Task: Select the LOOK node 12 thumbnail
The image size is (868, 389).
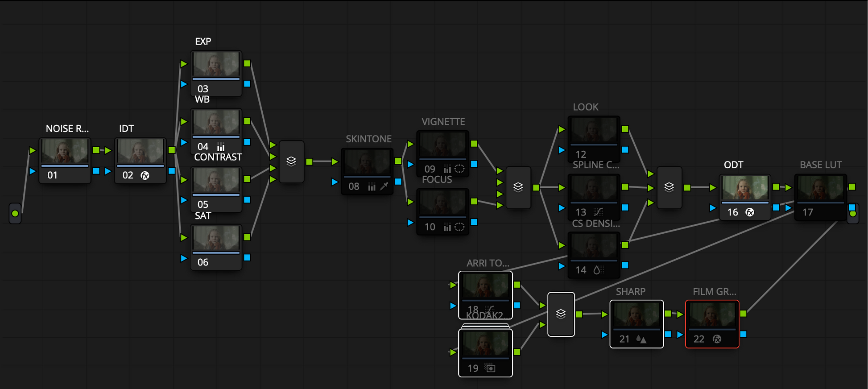Action: tap(594, 130)
